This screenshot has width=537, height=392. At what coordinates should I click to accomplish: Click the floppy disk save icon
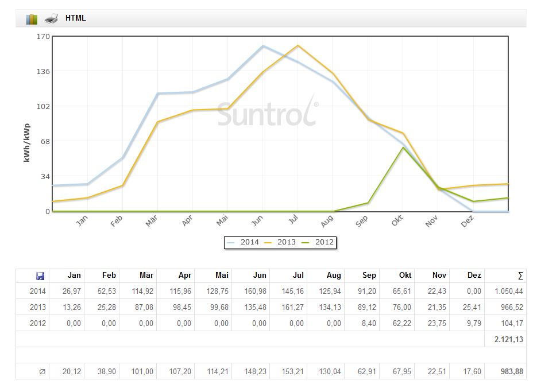[40, 275]
